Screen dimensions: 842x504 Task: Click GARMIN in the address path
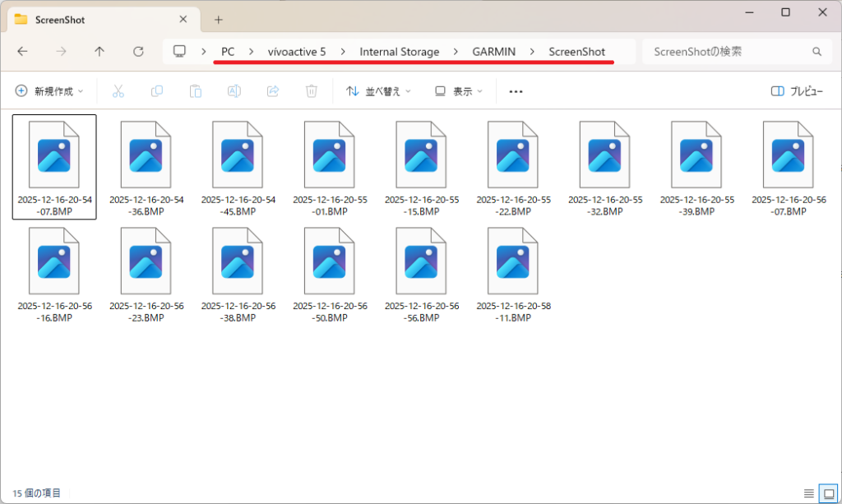493,52
